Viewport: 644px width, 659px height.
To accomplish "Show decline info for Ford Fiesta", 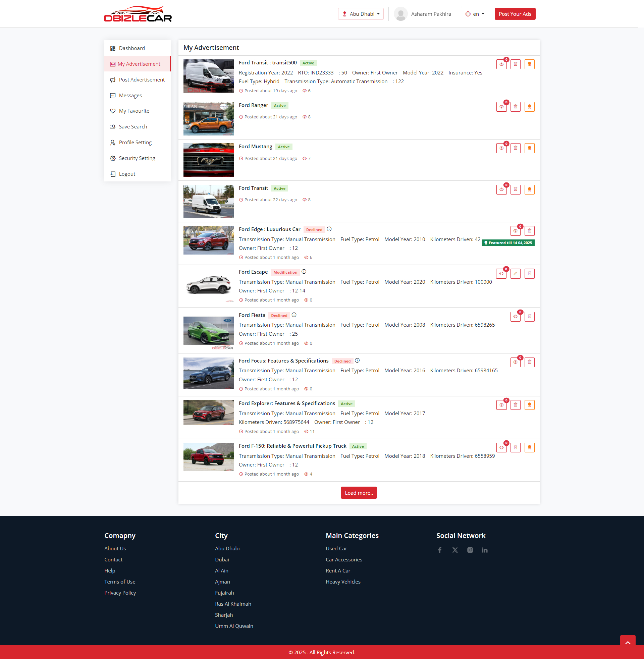I will tap(294, 315).
